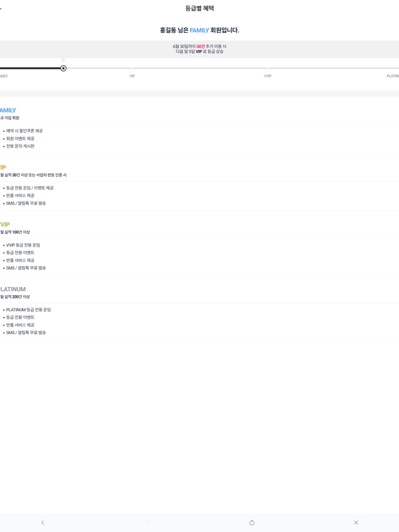Click the pink 30건 text in notice
The width and height of the screenshot is (399, 532).
(200, 47)
